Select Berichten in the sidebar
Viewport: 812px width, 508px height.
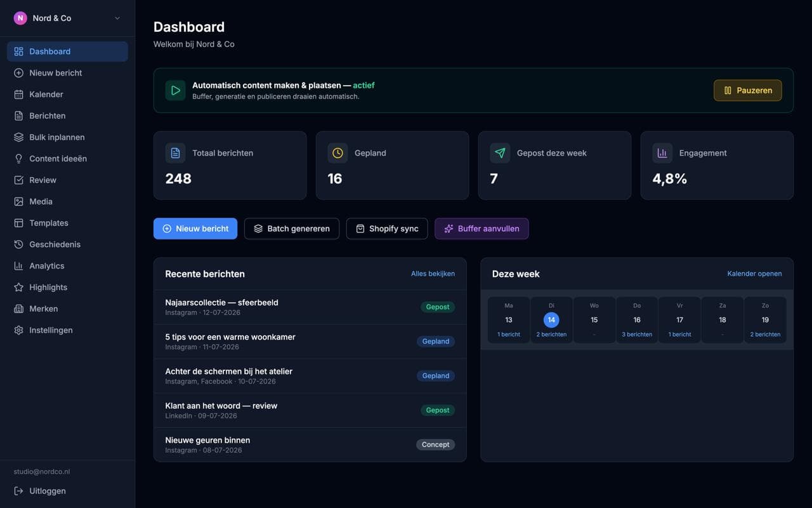67,116
